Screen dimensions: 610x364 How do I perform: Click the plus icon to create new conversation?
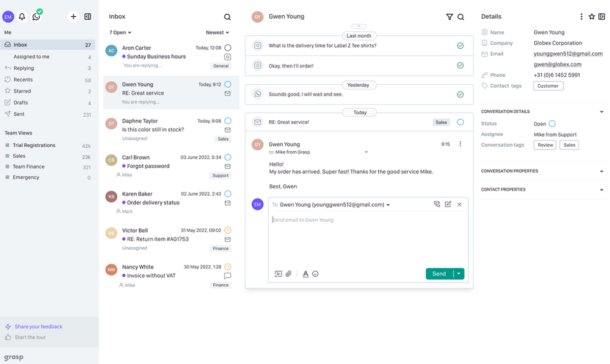pos(73,16)
